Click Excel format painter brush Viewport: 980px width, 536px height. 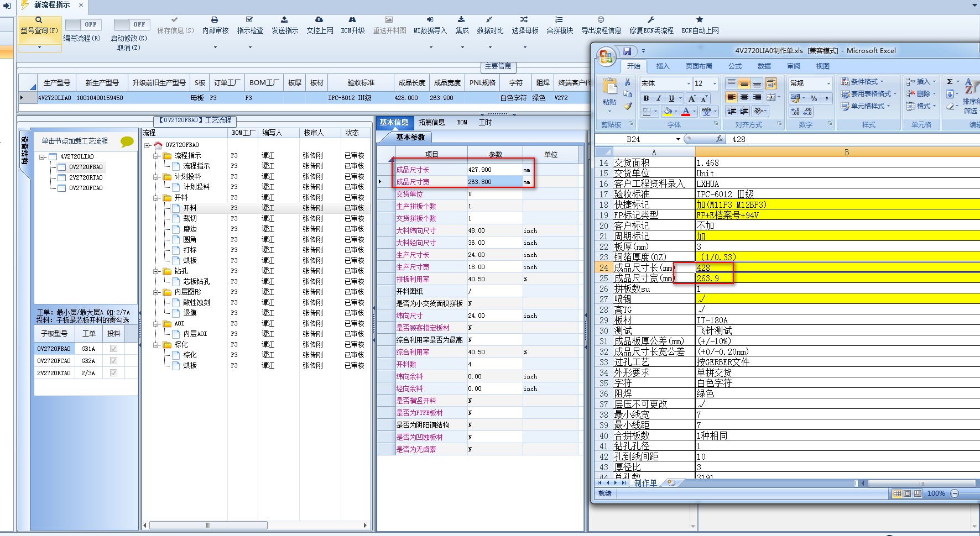(628, 106)
